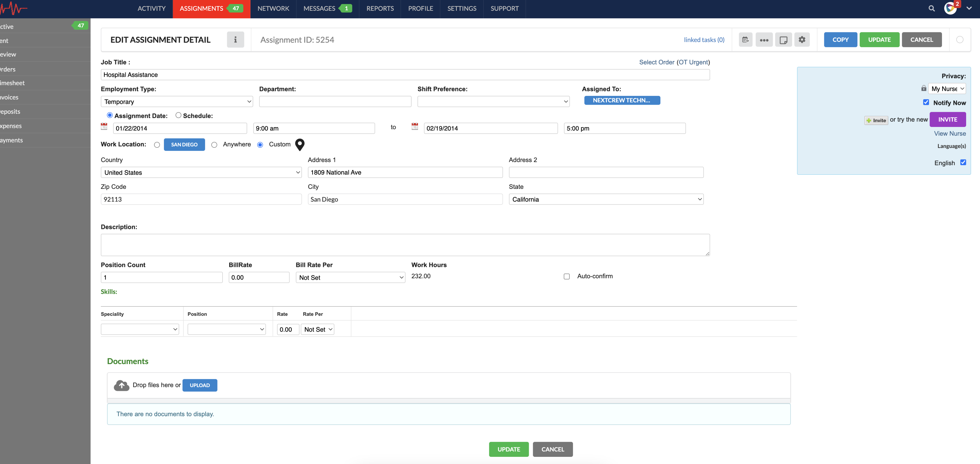
Task: Select the San Diego location radio button
Action: (x=157, y=145)
